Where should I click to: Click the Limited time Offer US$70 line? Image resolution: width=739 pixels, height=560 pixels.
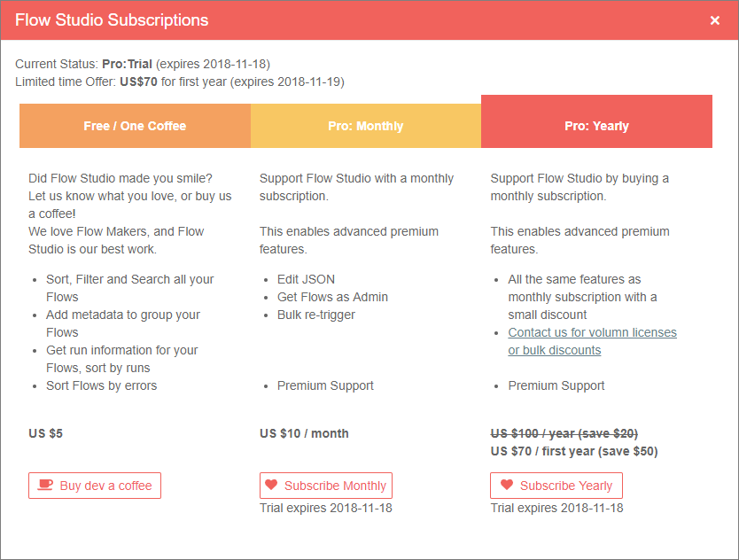point(179,82)
